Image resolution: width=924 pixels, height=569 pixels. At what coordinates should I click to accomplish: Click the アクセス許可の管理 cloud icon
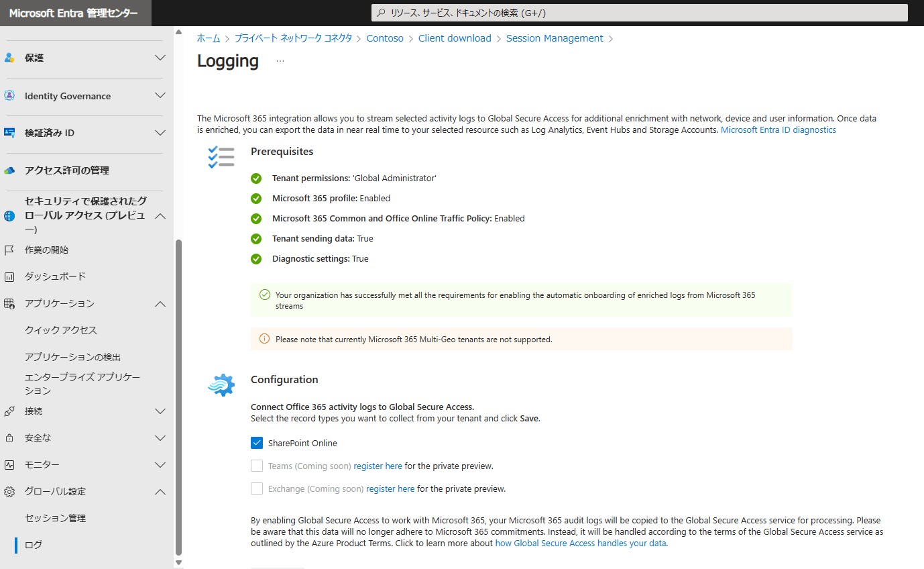9,170
